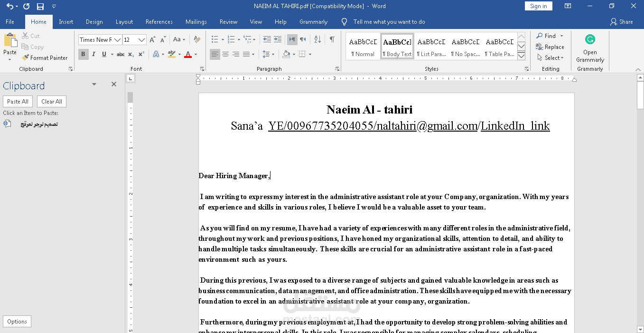Enable justified text alignment

[247, 54]
